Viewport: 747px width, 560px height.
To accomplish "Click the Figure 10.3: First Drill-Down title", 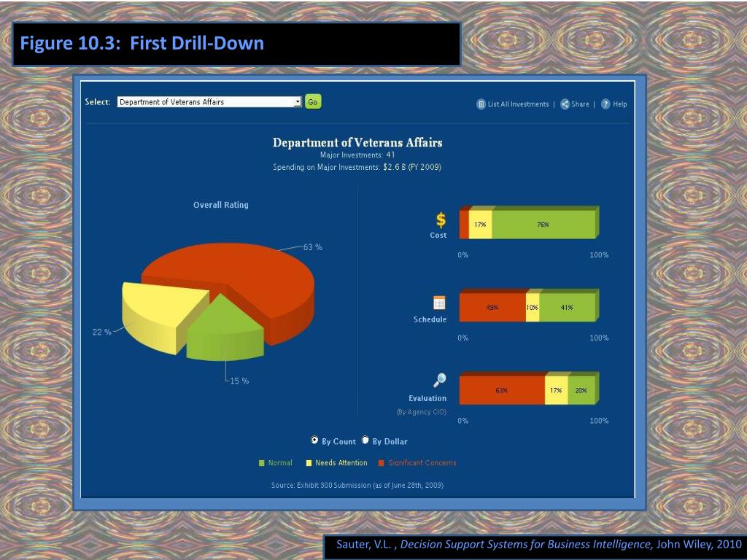I will coord(142,43).
